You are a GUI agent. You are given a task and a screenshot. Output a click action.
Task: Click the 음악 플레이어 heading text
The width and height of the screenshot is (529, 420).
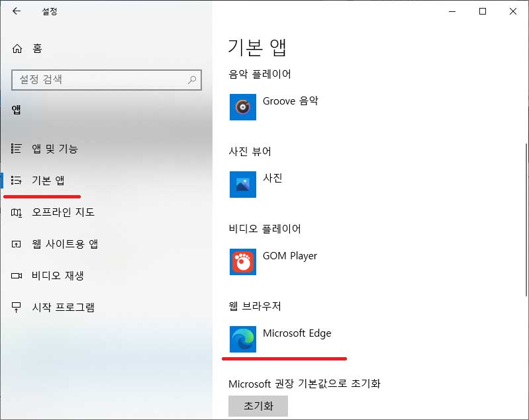pyautogui.click(x=260, y=74)
